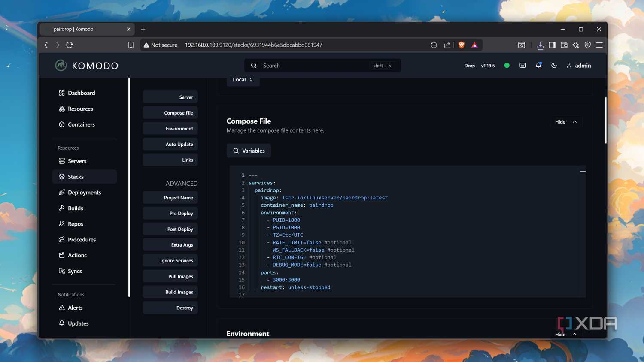Click the Komodo logo icon
Screen dimensions: 644x362
[x=61, y=65]
